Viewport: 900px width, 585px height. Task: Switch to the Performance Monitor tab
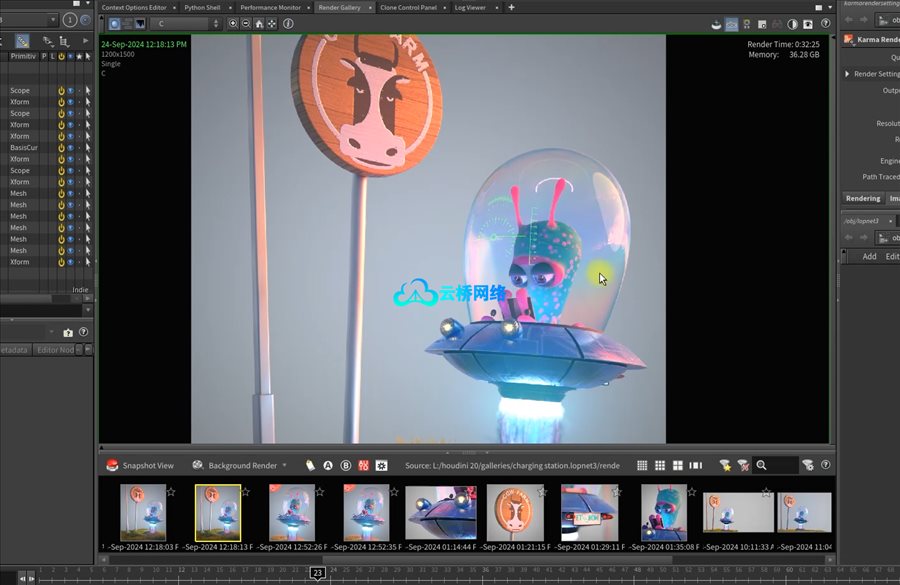click(x=270, y=7)
